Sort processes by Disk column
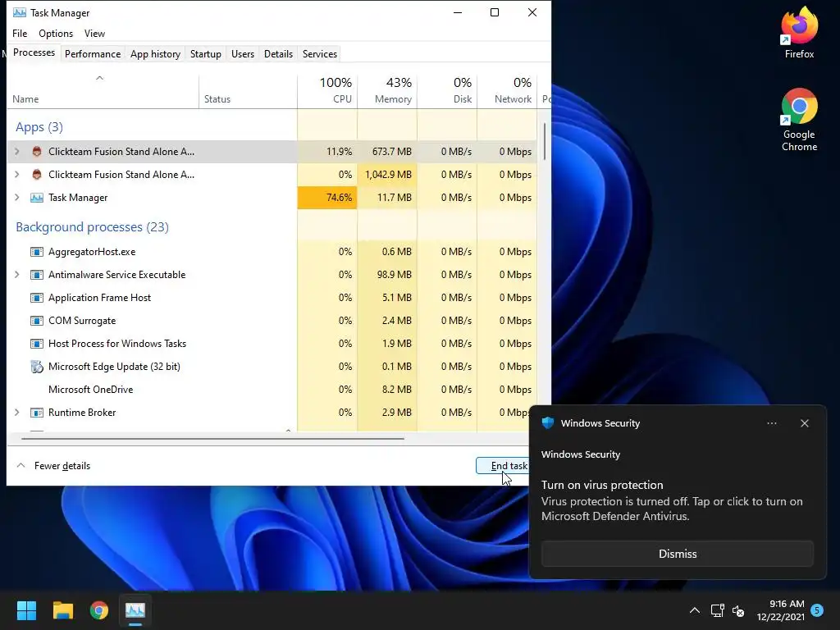 (x=447, y=90)
